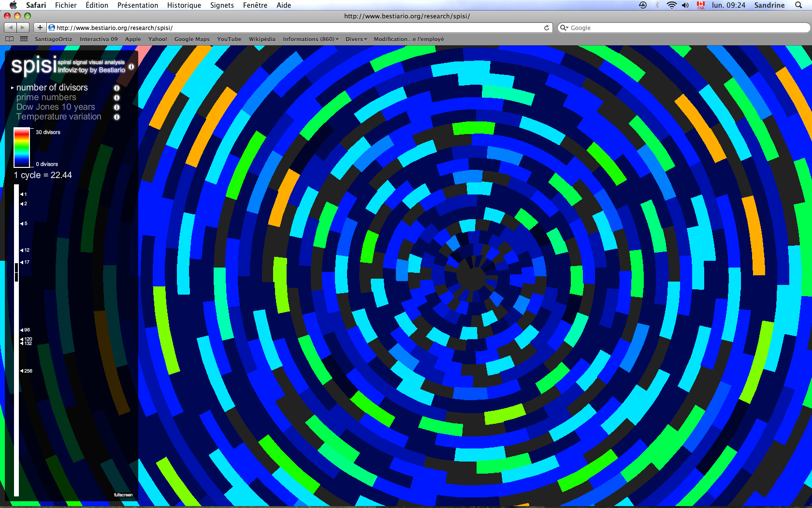This screenshot has width=812, height=508.
Task: Open the Aide menu
Action: [284, 5]
